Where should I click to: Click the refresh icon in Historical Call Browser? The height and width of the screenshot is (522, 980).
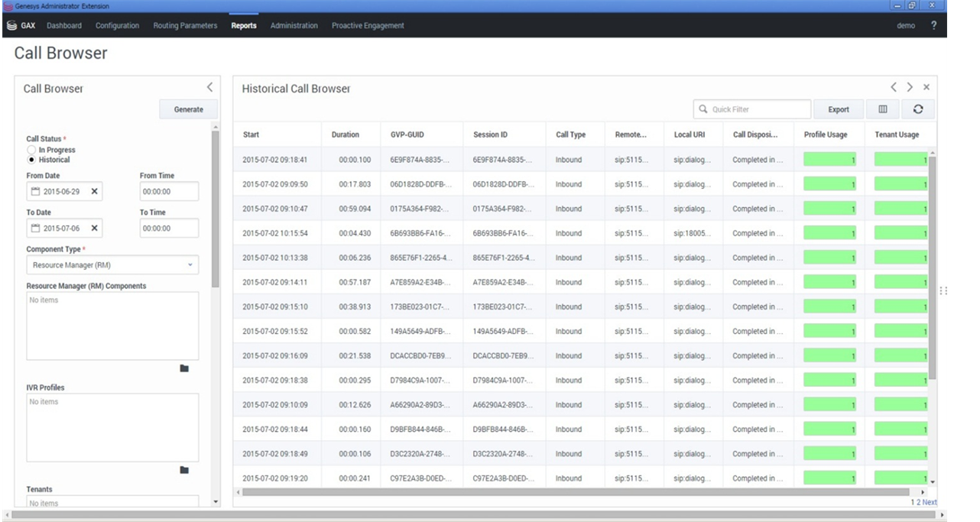[917, 109]
